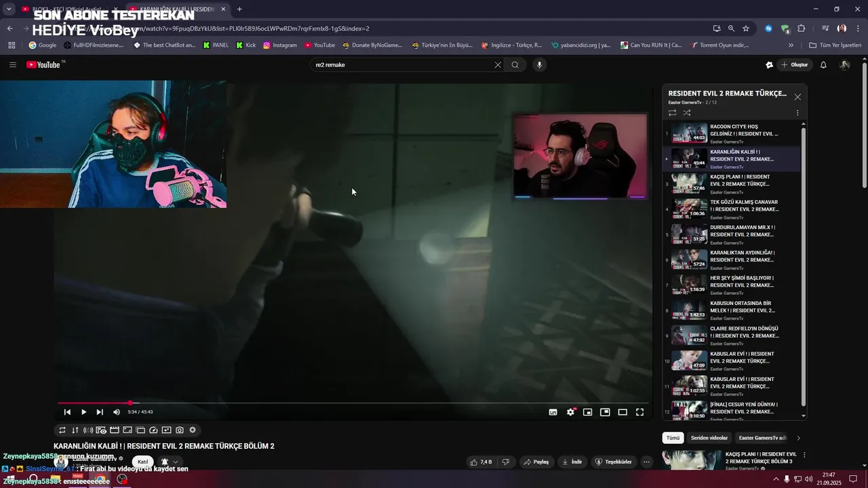
Task: Clear the search box text
Action: (x=498, y=65)
